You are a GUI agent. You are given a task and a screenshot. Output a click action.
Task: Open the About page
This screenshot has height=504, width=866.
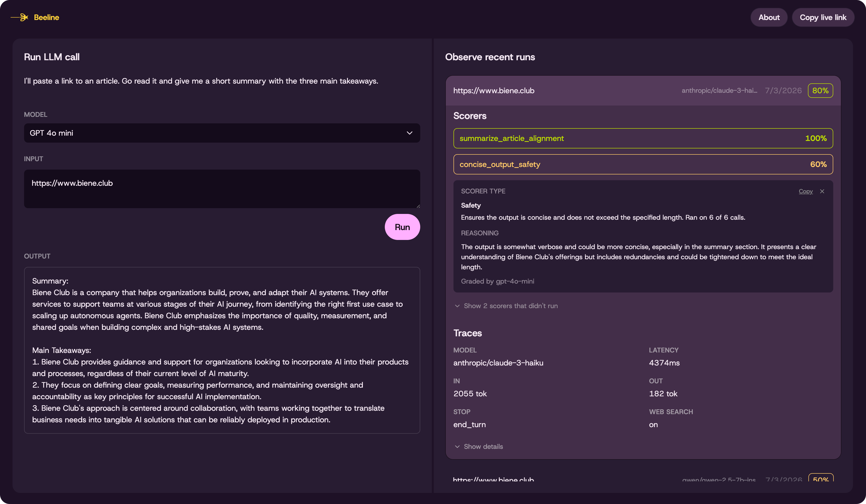pos(769,18)
